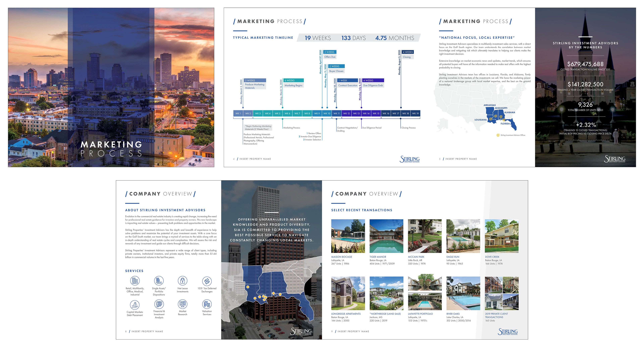Select the Tiger Manor pool photo
The width and height of the screenshot is (644, 345).
point(386,236)
